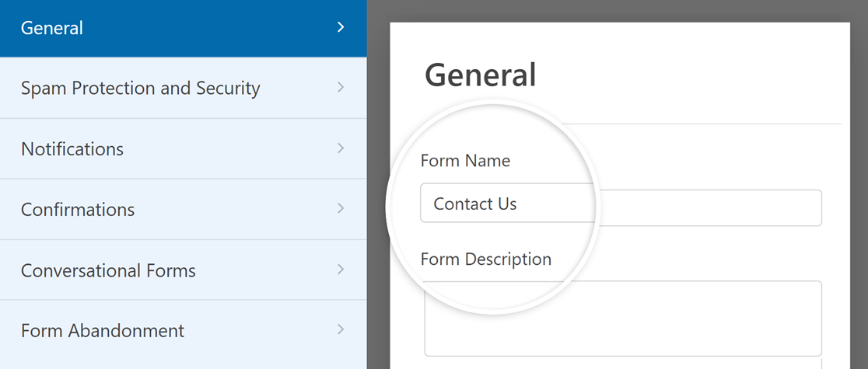Click into the Form Description text area
The height and width of the screenshot is (369, 868).
click(622, 318)
